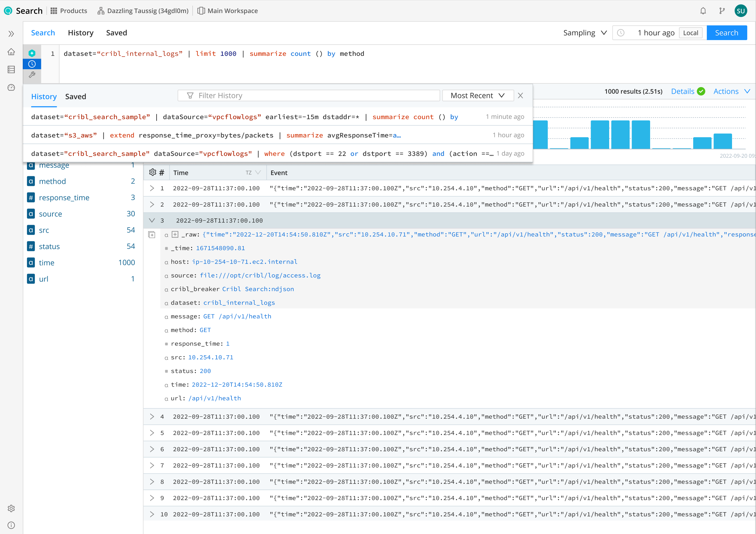This screenshot has height=534, width=756.
Task: Open the Details link
Action: (x=683, y=91)
